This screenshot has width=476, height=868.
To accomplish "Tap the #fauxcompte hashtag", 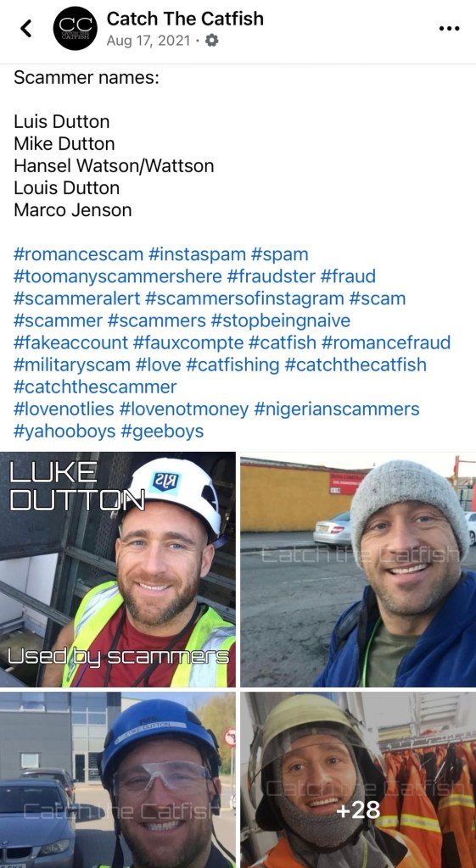I will tap(188, 342).
